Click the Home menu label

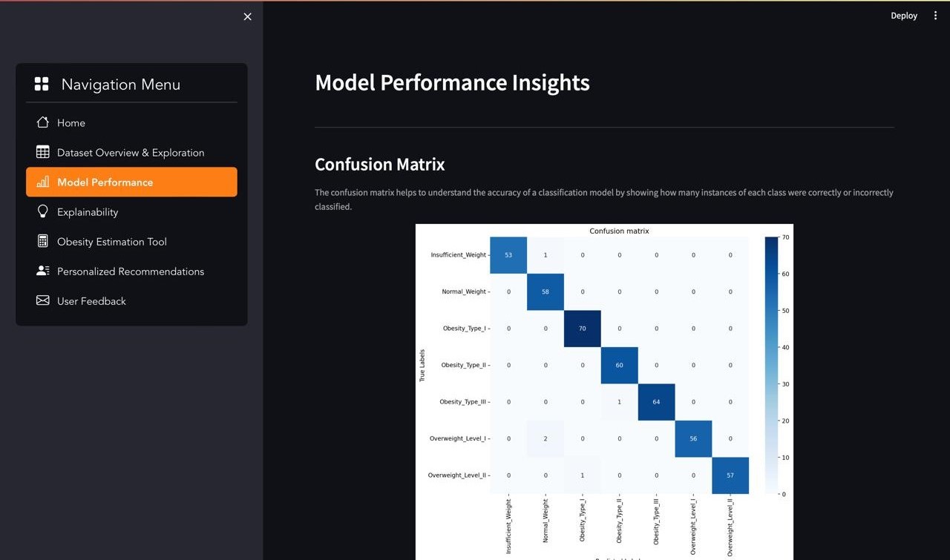pyautogui.click(x=71, y=123)
